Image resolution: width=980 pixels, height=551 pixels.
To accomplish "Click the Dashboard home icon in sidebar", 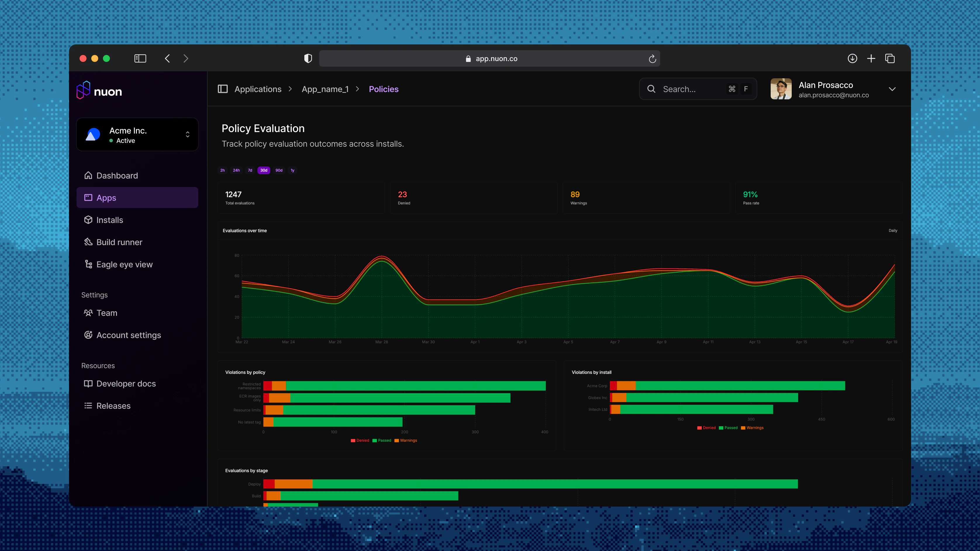I will pos(88,175).
